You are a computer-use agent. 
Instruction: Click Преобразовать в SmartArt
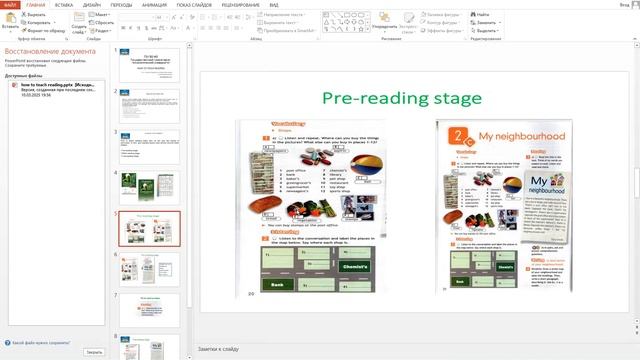[x=287, y=31]
